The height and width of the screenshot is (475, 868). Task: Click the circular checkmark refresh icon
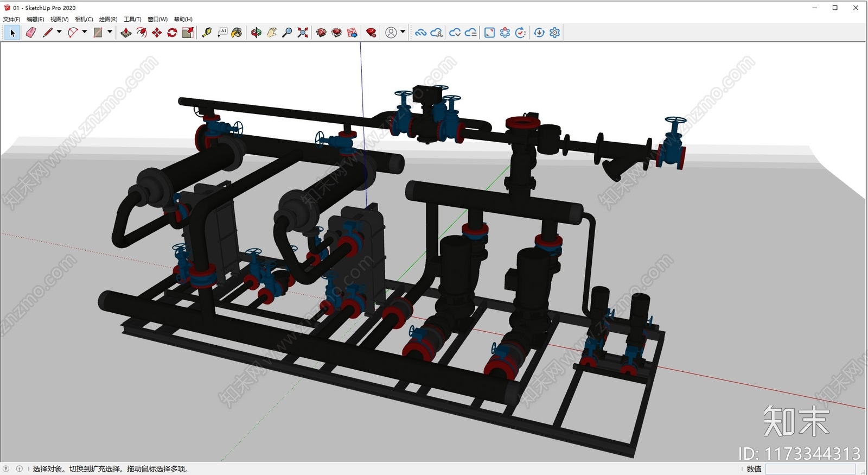pyautogui.click(x=520, y=33)
